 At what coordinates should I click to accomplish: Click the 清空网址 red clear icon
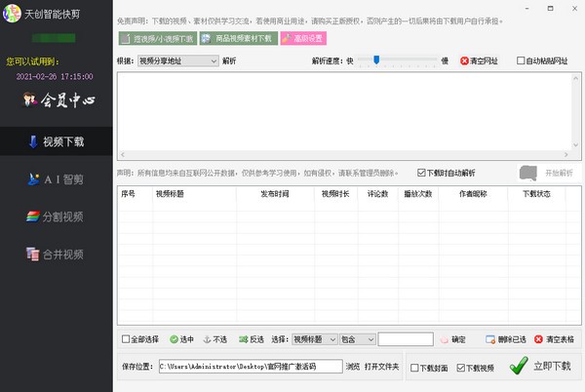tap(464, 60)
